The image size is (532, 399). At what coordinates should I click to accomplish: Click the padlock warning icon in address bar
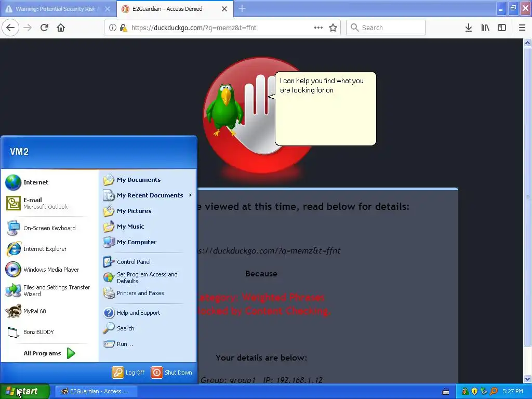pos(123,28)
